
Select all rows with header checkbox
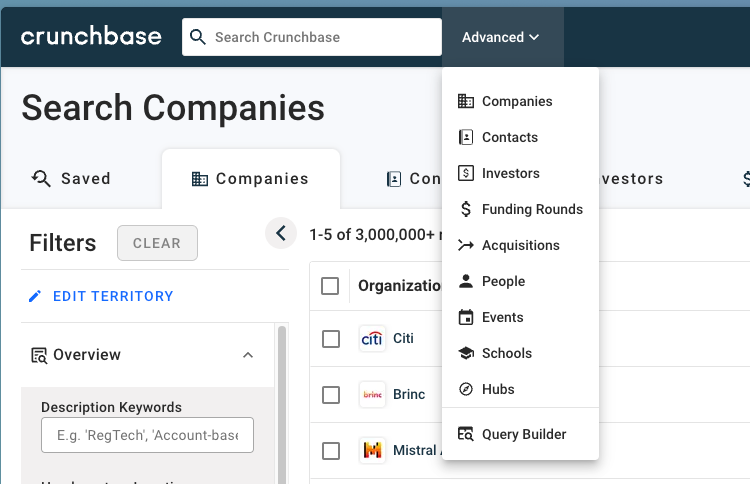point(330,286)
